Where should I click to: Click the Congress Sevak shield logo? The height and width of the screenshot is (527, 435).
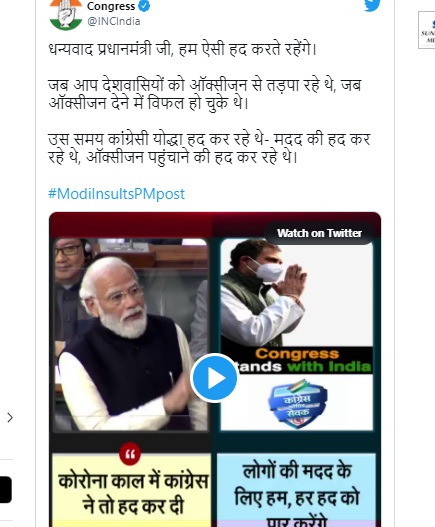[x=297, y=404]
